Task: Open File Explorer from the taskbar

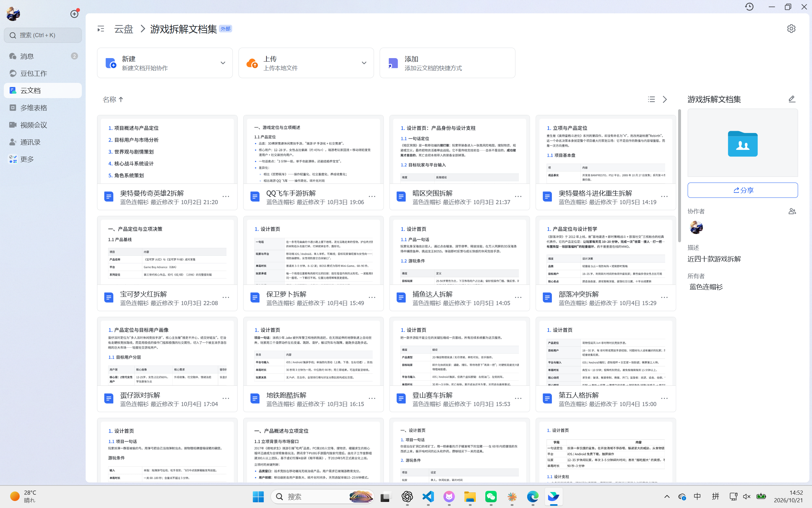Action: click(470, 497)
